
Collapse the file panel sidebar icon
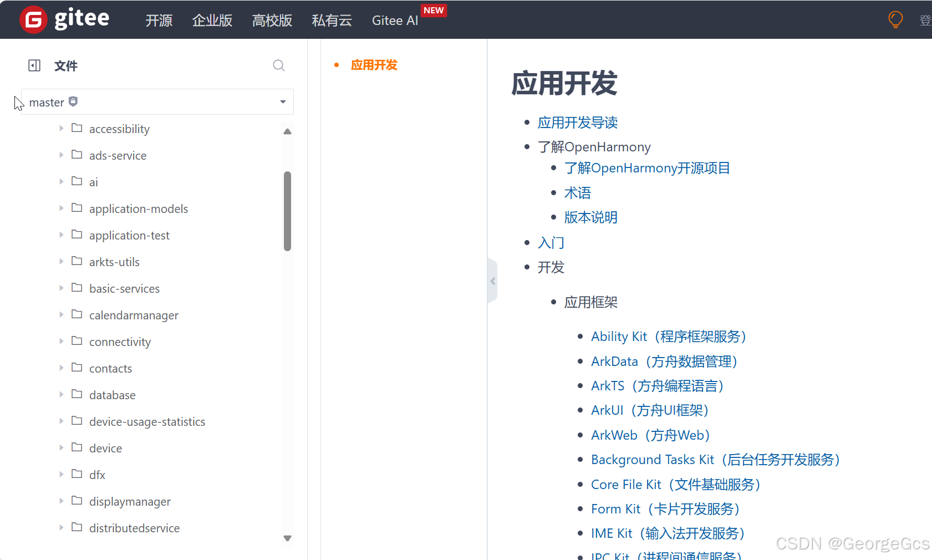pos(34,65)
